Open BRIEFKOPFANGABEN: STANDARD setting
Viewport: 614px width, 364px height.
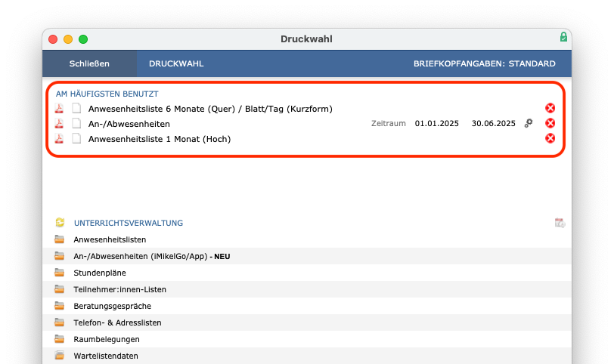tap(485, 63)
